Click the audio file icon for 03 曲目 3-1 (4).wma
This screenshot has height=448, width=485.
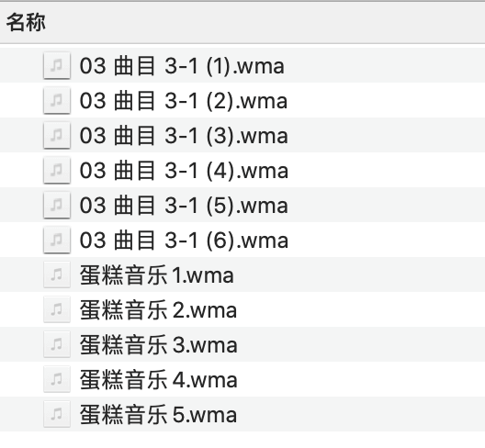click(x=57, y=171)
